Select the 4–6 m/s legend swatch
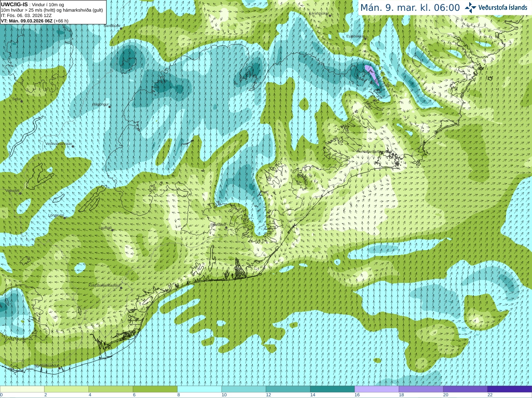The image size is (532, 398). tap(111, 389)
